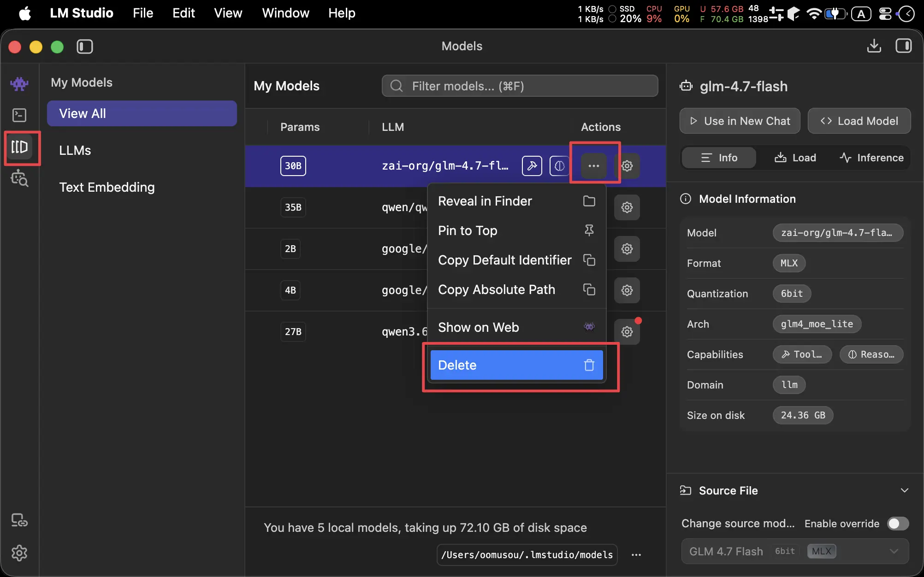Click the Reaso… capability chip
This screenshot has height=577, width=924.
871,354
